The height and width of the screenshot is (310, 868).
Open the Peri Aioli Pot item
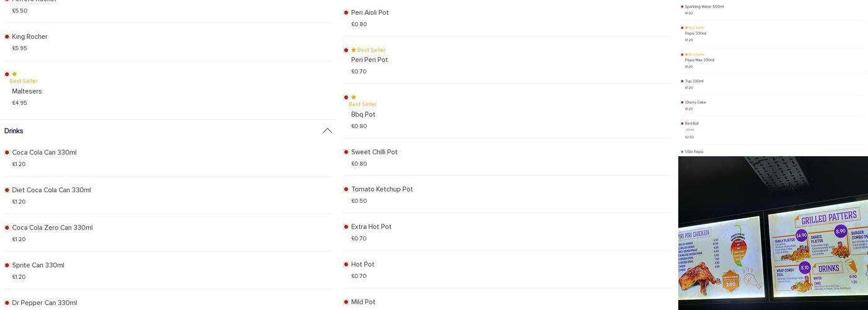click(x=370, y=12)
